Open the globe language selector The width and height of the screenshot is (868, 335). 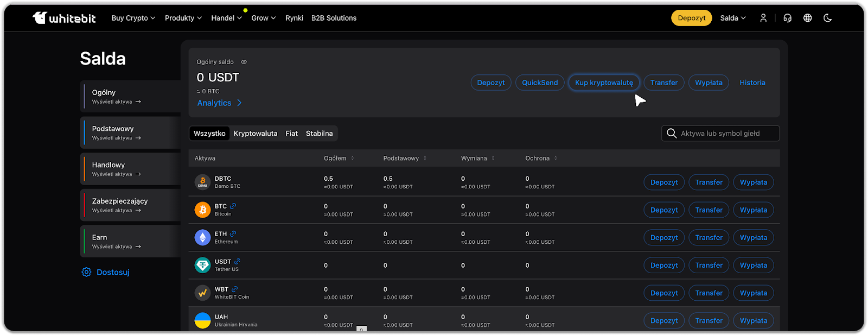coord(808,18)
